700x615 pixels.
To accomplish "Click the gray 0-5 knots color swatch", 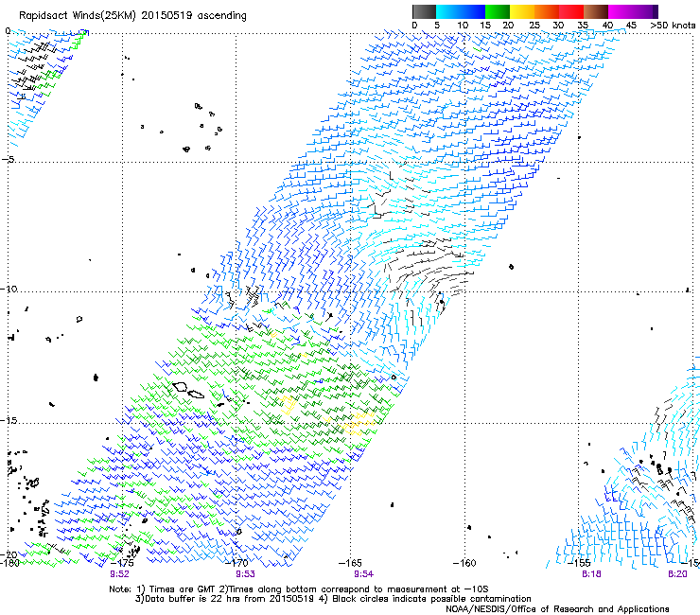I will pyautogui.click(x=424, y=11).
